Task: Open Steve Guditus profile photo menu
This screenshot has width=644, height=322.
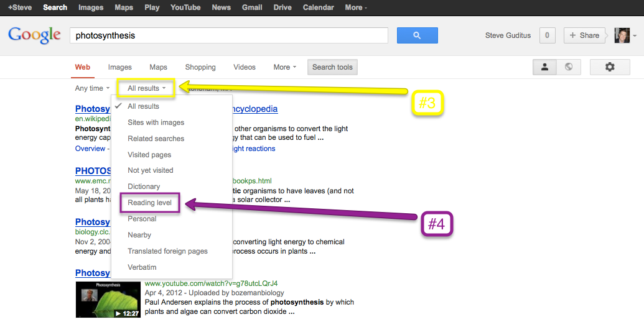Action: point(625,35)
